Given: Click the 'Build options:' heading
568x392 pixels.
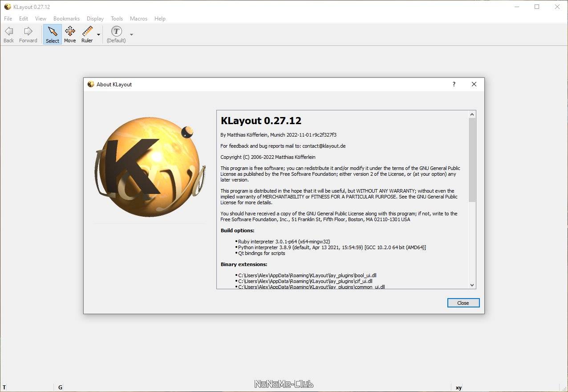Looking at the screenshot, I should coord(237,230).
